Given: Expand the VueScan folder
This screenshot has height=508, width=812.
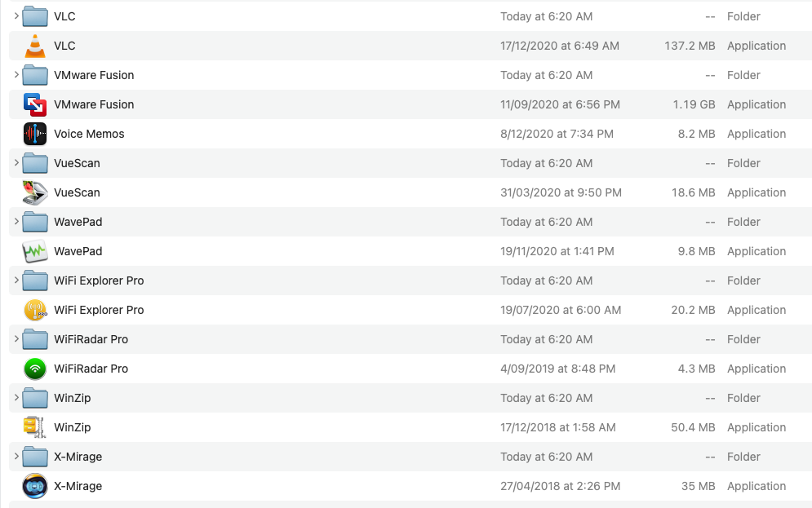Looking at the screenshot, I should coord(16,163).
